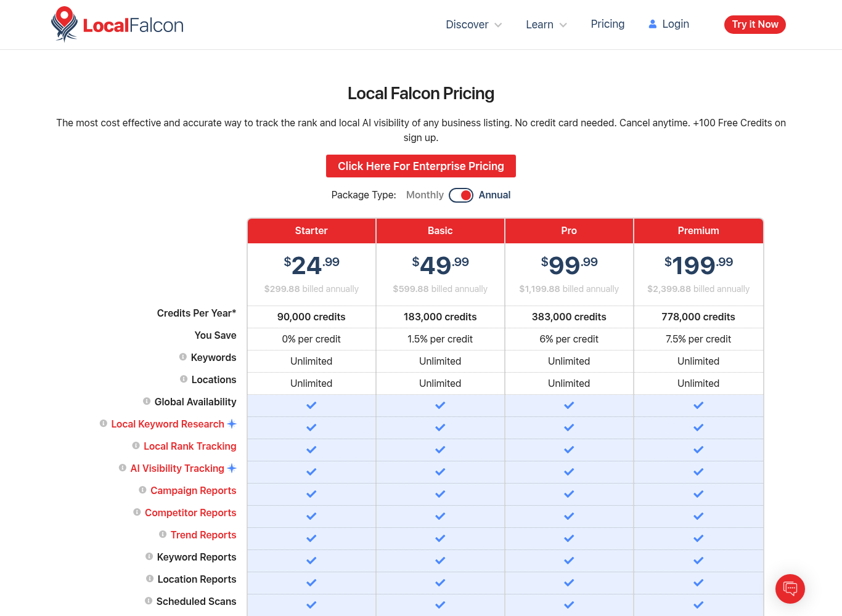Open the live chat widget icon
The width and height of the screenshot is (842, 616).
790,588
